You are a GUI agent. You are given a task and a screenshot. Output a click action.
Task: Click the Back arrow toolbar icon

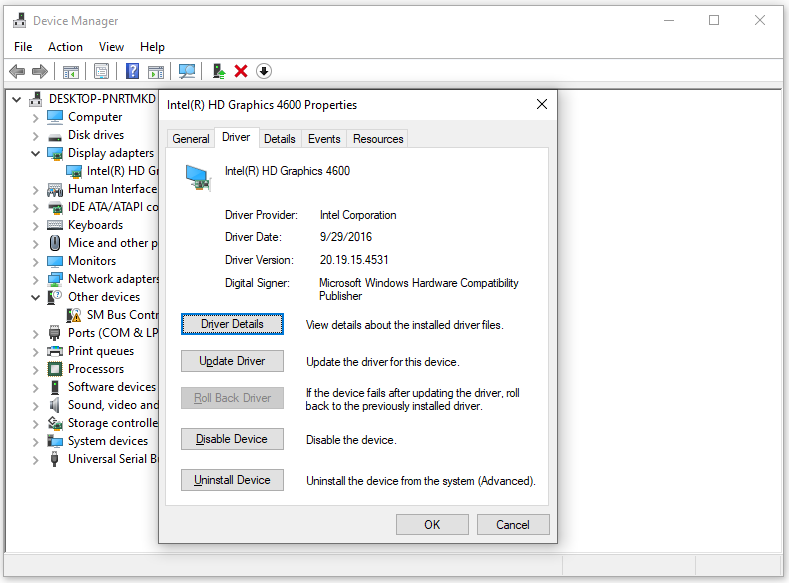(x=17, y=71)
